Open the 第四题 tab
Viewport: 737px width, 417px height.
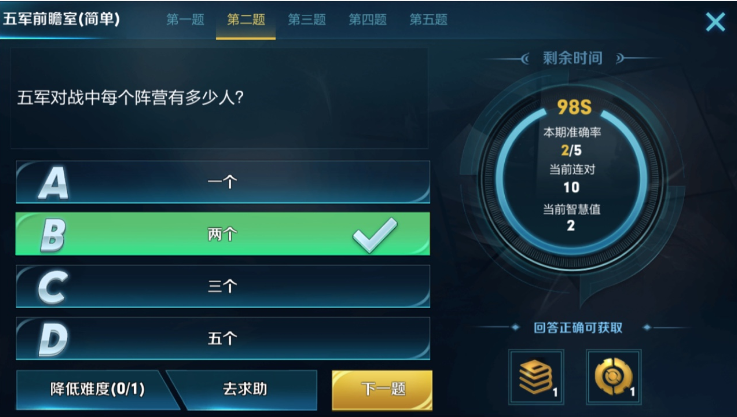(368, 20)
